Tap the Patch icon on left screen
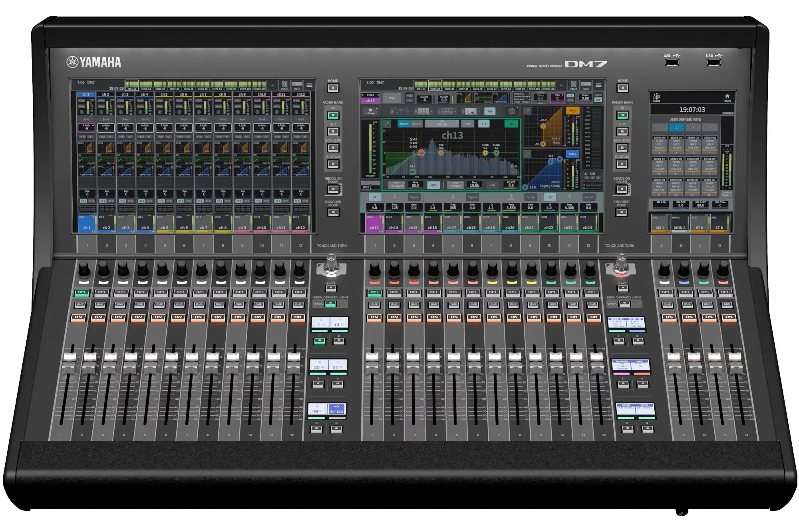 pos(284,85)
